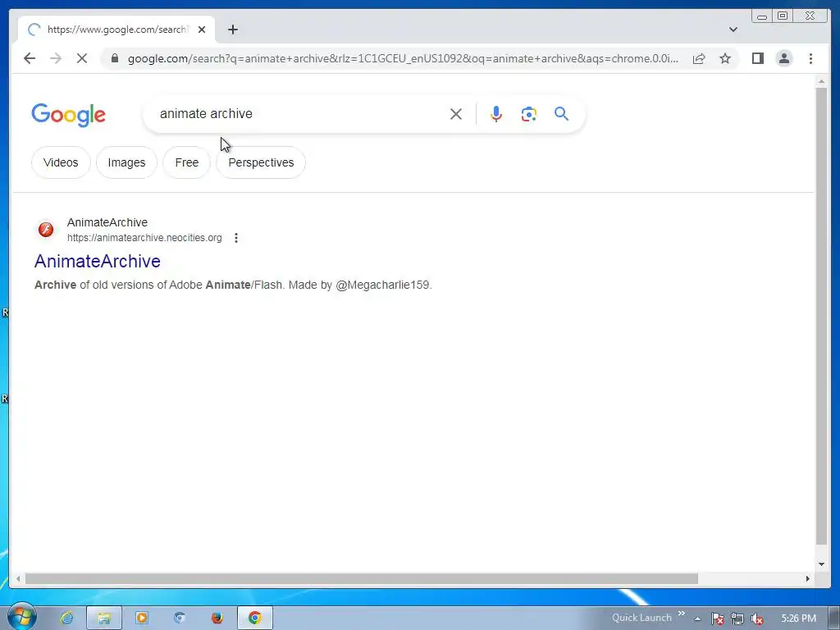Launch Firefox from the taskbar
This screenshot has height=630, width=840.
[x=217, y=619]
